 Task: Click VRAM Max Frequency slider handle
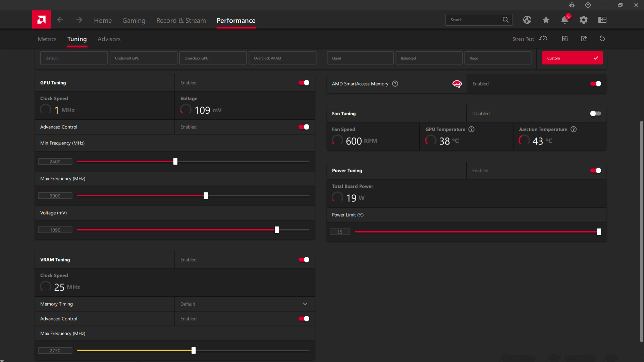click(x=194, y=351)
